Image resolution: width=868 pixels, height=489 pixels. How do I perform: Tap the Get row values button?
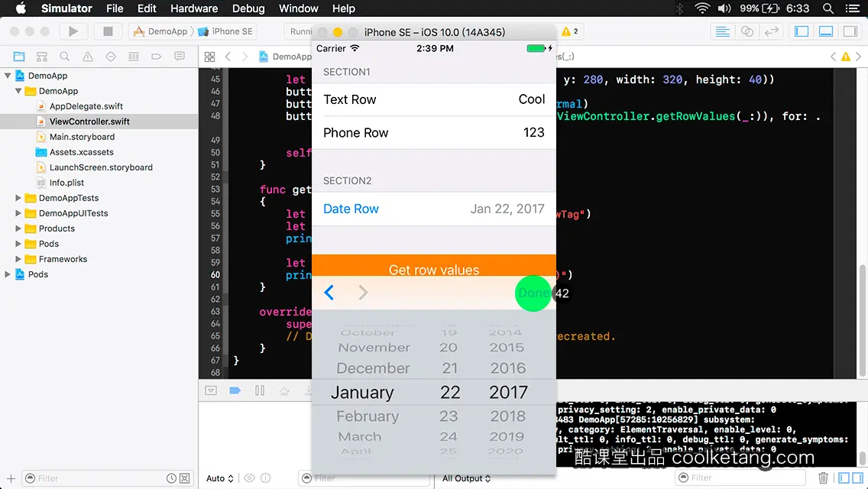[x=433, y=266]
